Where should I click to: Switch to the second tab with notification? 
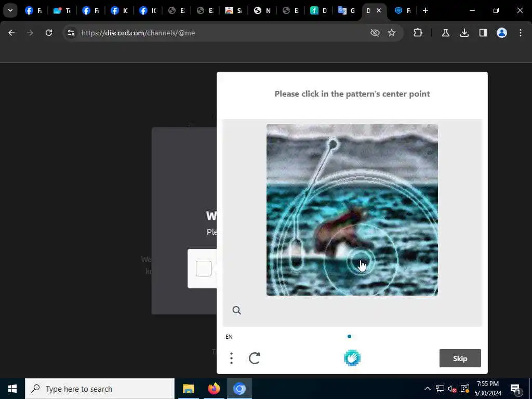tap(62, 10)
